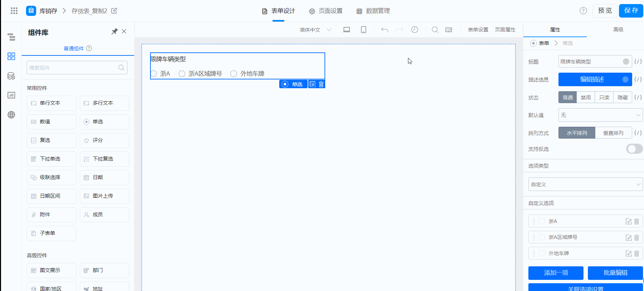Screen dimensions: 644x291
Task: Switch to mobile device preview icon
Action: [x=363, y=30]
